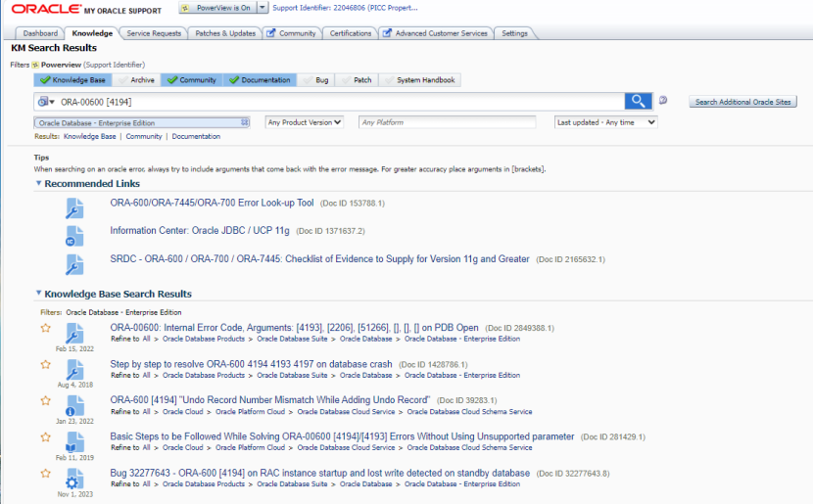Viewport: 814px width, 504px height.
Task: Open Last updated Any time dropdown
Action: click(x=605, y=122)
